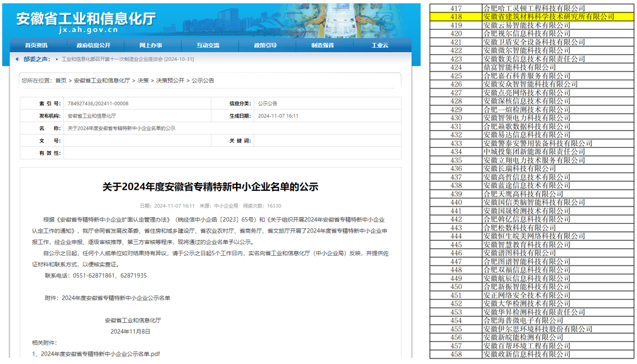Click row 420 合肥视尔信息科技有限公司
The image size is (637, 364).
point(526,34)
